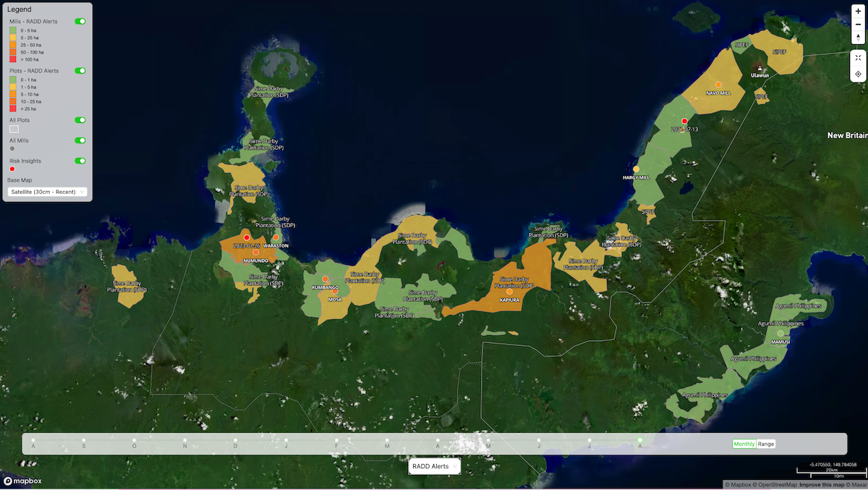Click the yellow 5 - 25 ha swatch
The width and height of the screenshot is (868, 490).
pos(13,38)
